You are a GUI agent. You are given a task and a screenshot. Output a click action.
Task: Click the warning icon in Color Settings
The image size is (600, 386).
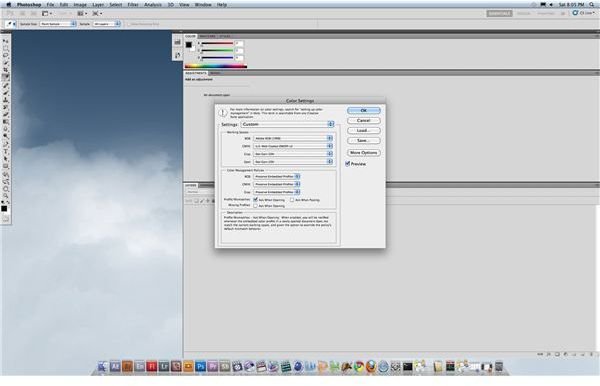223,113
